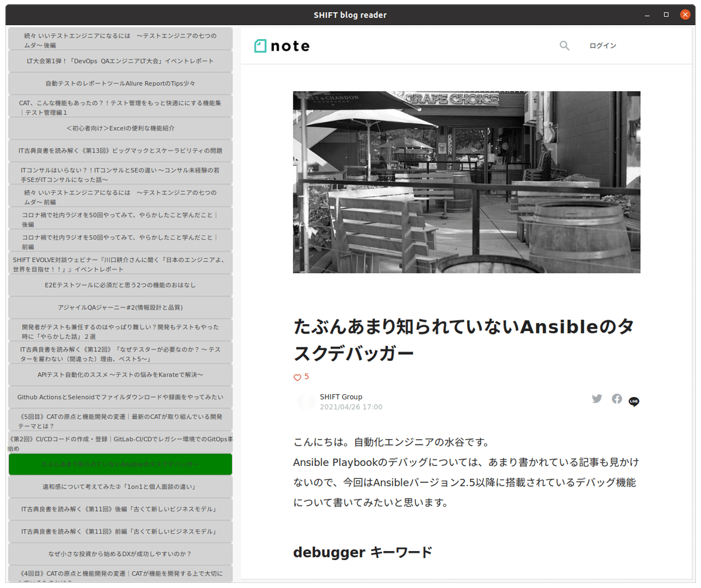Open ＜初心者向け＞Excelの便利な機能紹介

[x=120, y=128]
